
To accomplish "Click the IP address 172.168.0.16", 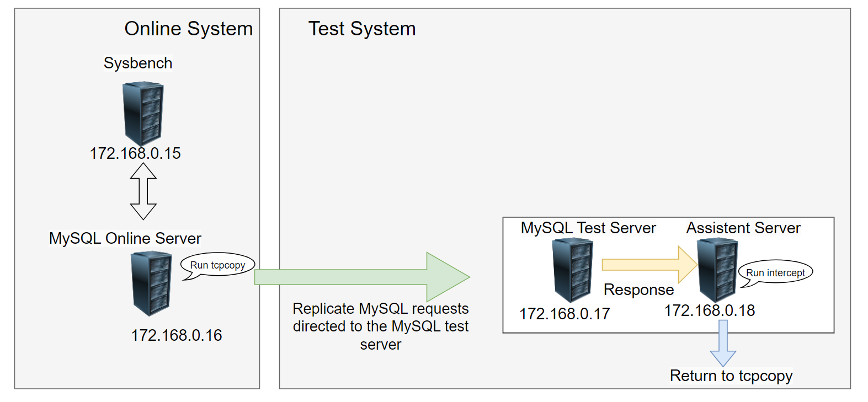I will (177, 335).
